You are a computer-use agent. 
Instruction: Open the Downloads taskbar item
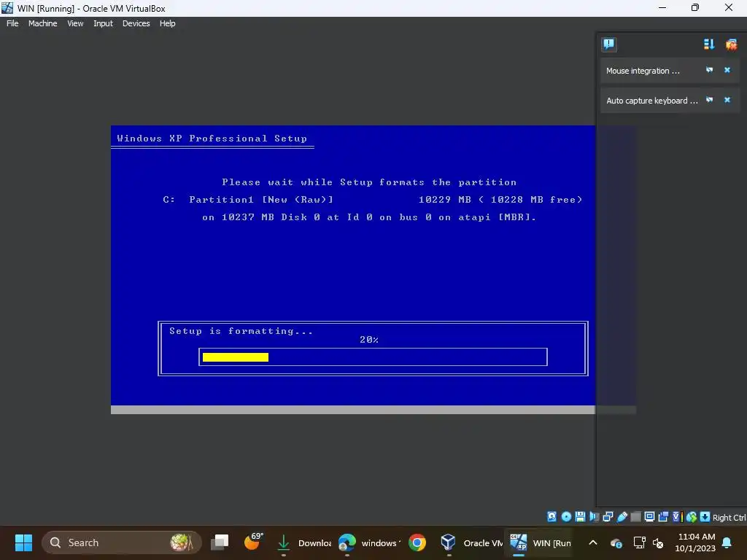(304, 542)
